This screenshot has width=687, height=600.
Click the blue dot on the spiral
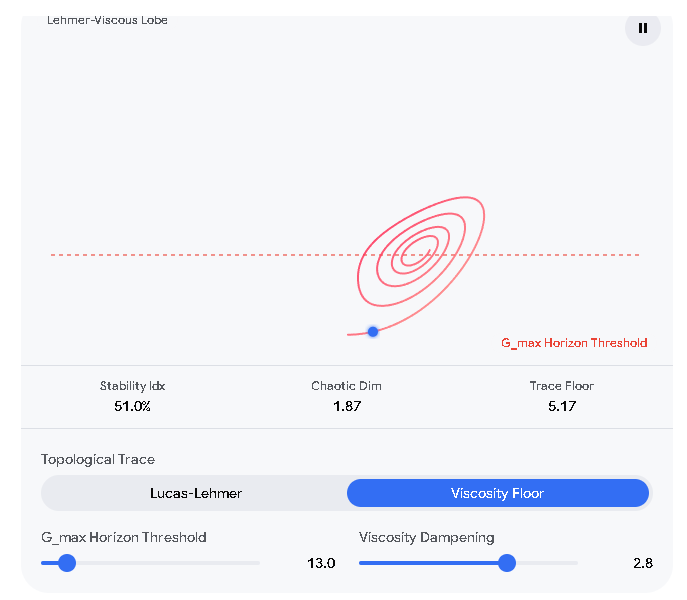[373, 332]
